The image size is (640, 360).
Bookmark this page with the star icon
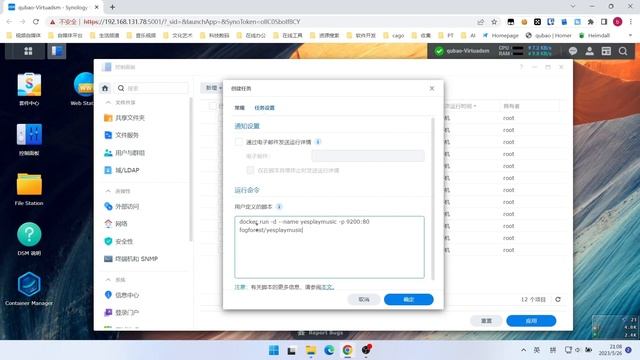(494, 22)
